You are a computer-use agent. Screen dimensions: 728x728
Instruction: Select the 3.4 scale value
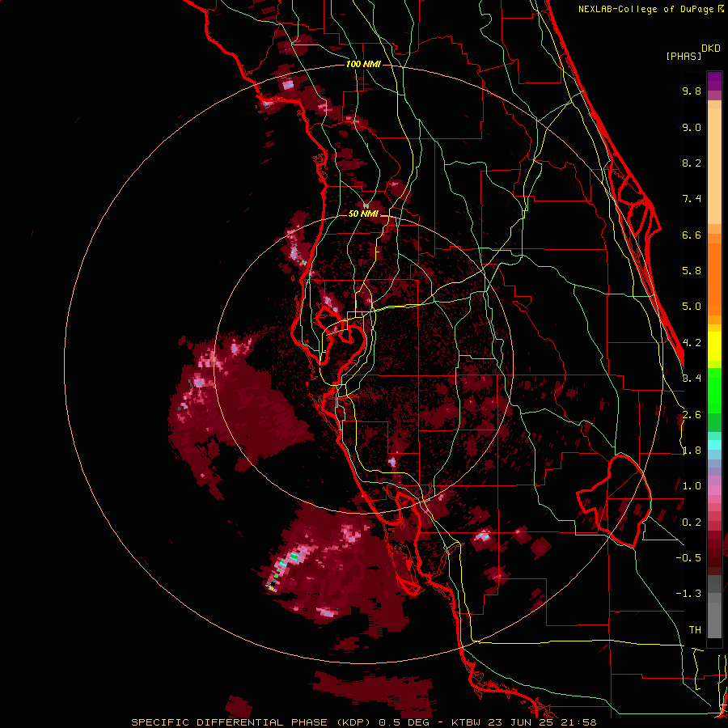pyautogui.click(x=692, y=379)
